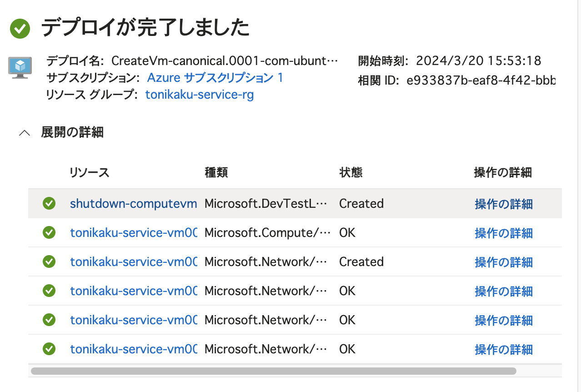The height and width of the screenshot is (392, 581).
Task: Open Azure サブスクリプション 1
Action: click(x=215, y=78)
